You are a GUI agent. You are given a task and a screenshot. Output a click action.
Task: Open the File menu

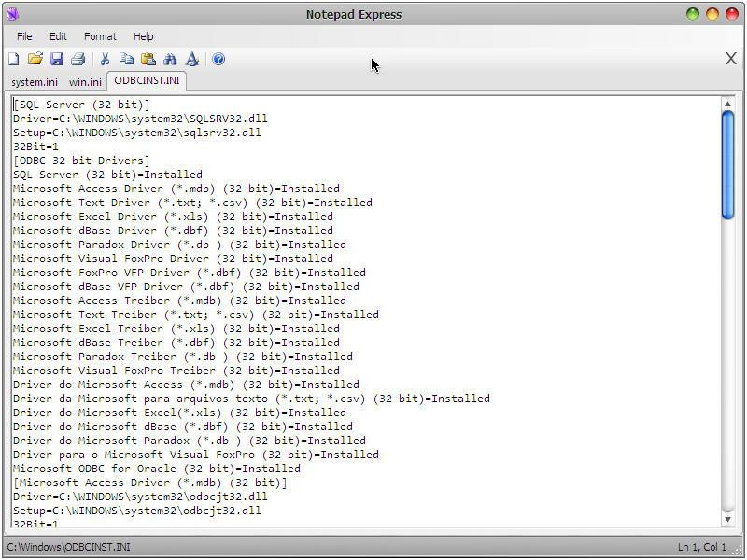24,36
